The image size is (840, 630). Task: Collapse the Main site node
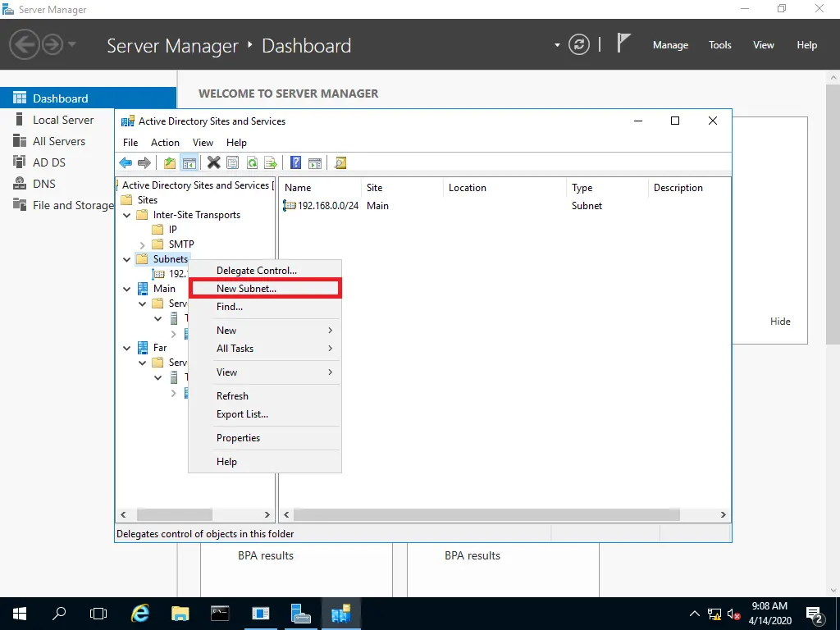[x=127, y=289]
